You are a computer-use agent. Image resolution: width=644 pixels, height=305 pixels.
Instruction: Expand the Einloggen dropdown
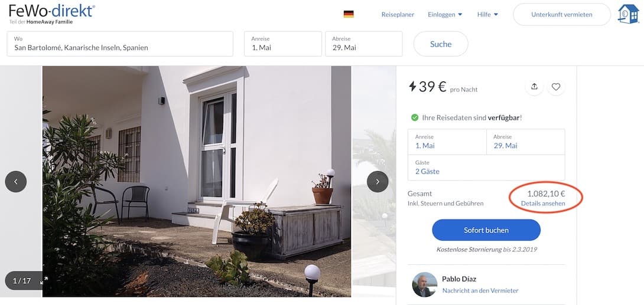[x=445, y=14]
